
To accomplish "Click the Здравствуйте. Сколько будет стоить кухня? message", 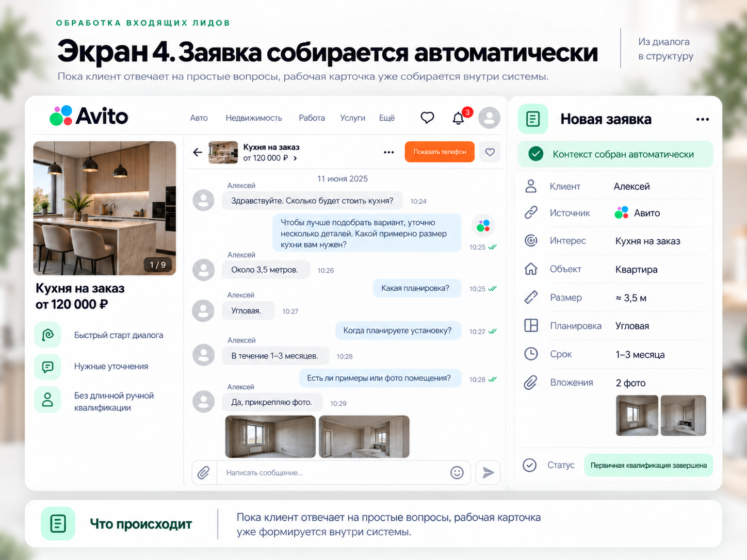I will pyautogui.click(x=312, y=201).
